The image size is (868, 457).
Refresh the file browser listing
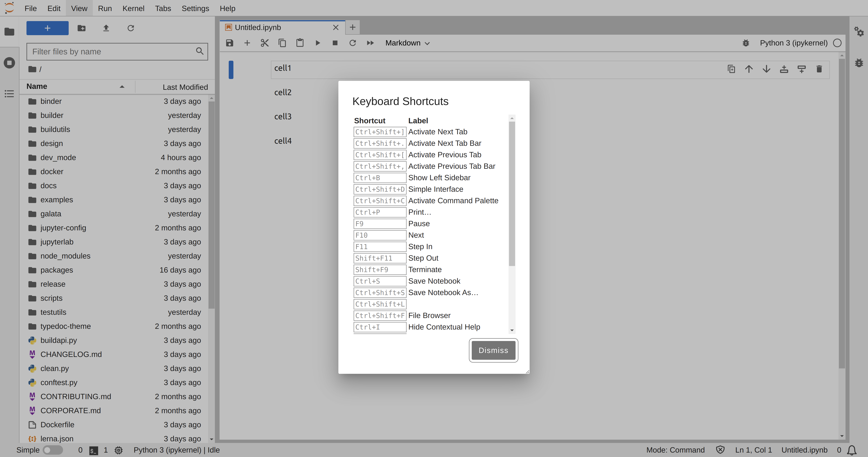pyautogui.click(x=131, y=28)
